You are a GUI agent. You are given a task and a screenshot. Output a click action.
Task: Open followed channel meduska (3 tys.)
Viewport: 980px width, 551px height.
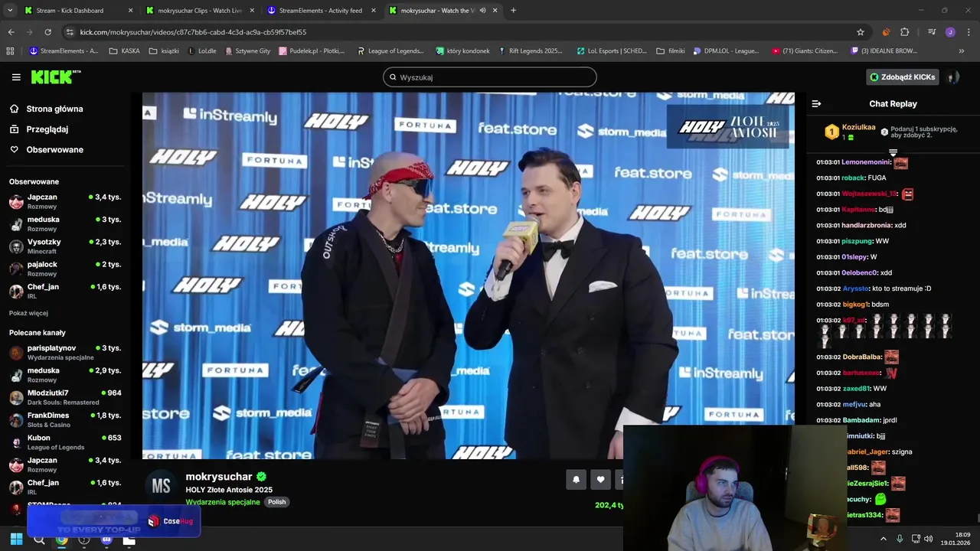tap(64, 223)
